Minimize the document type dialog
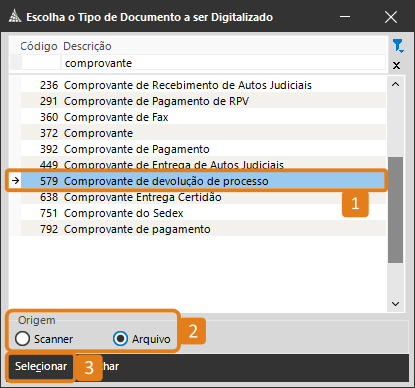This screenshot has width=415, height=388. point(345,16)
